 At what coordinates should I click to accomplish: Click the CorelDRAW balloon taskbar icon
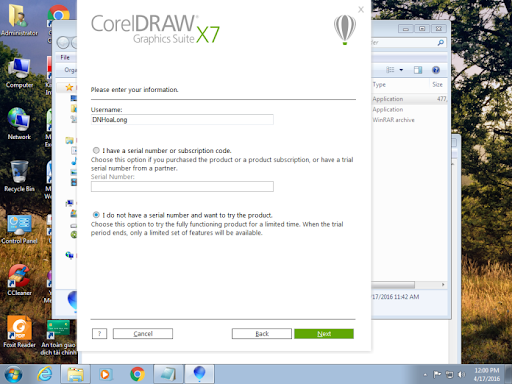[199, 374]
